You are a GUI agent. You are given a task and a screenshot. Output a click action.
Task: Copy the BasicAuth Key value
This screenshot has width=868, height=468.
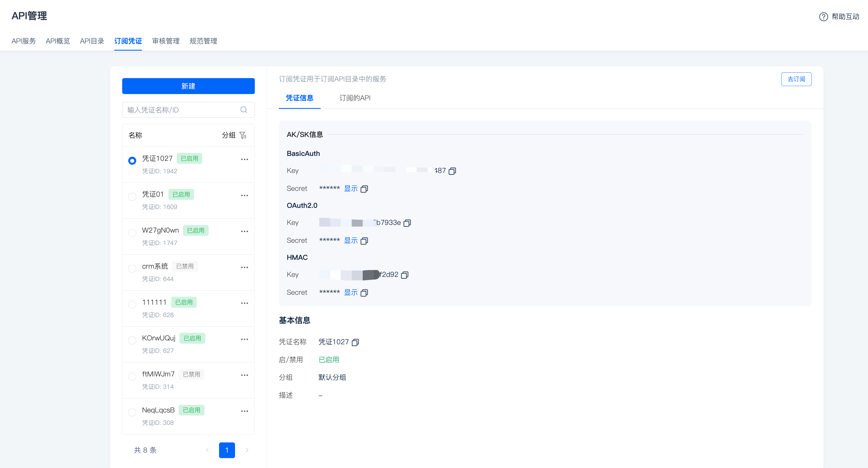[452, 171]
